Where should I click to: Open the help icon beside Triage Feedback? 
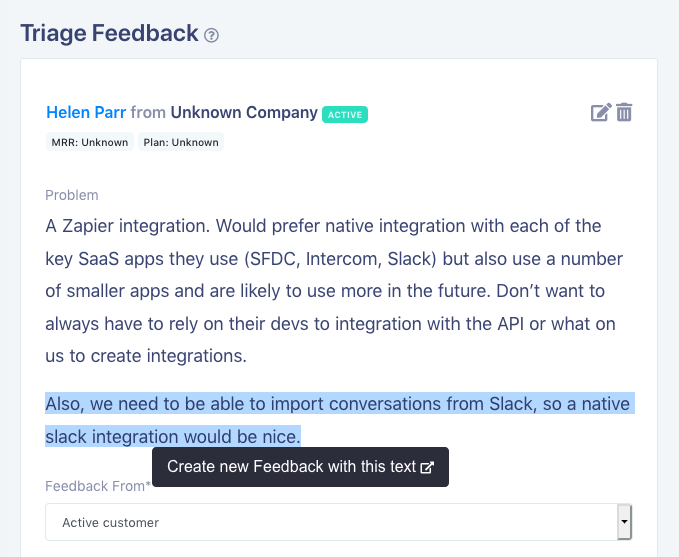coord(211,35)
